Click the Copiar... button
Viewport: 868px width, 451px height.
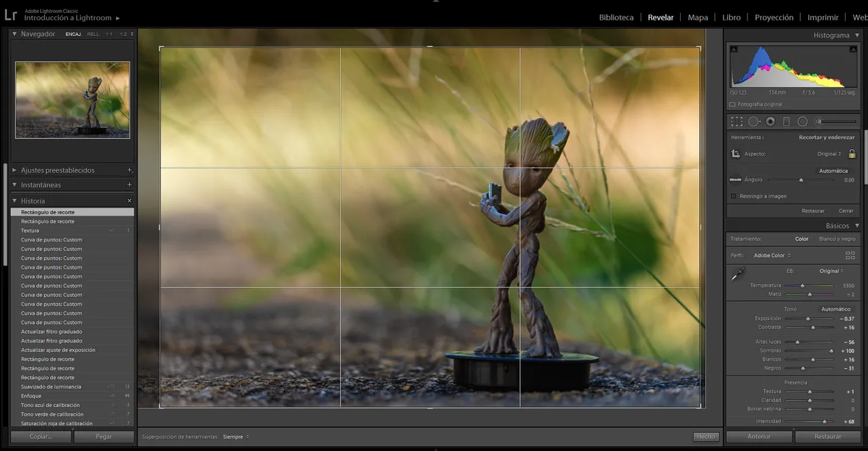coord(41,437)
